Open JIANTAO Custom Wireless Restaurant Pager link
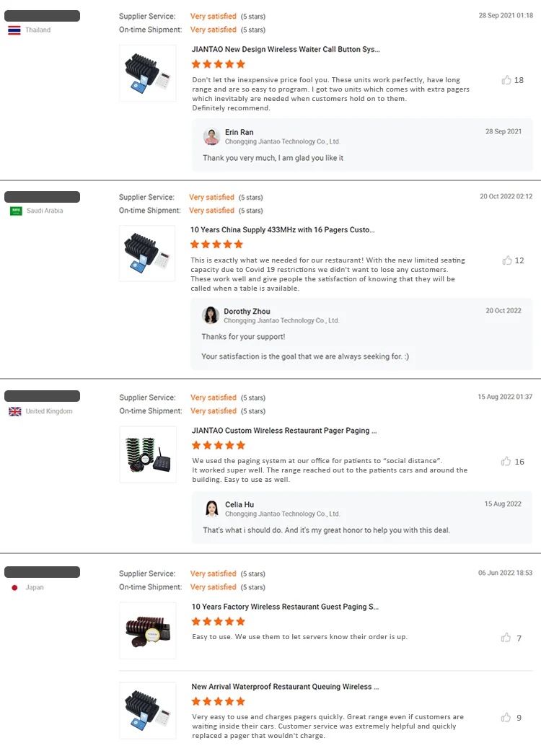The width and height of the screenshot is (541, 756). [x=284, y=431]
